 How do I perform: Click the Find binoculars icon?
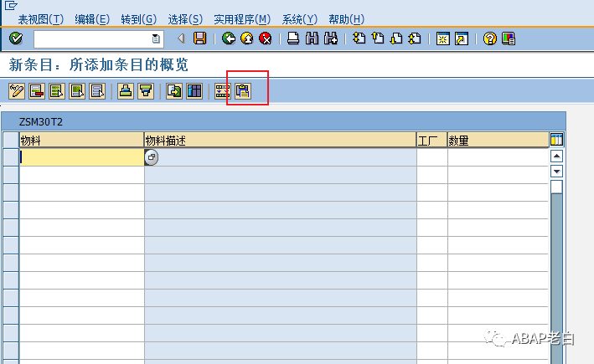click(312, 38)
